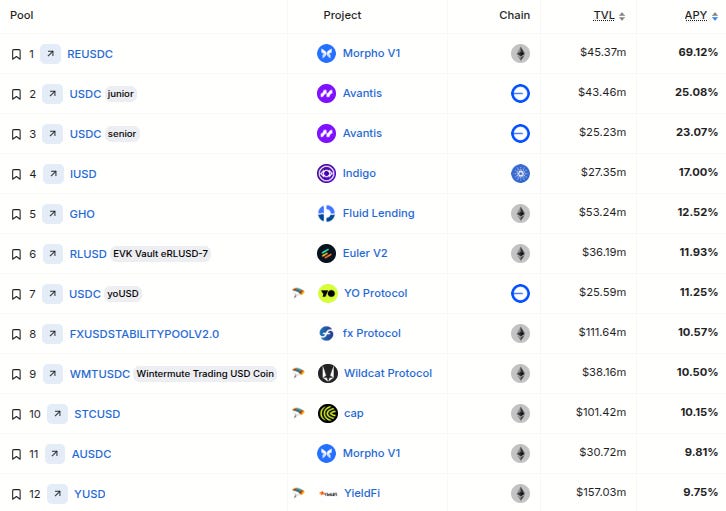Click the Wildcat Protocol logo
The width and height of the screenshot is (726, 511).
click(328, 374)
